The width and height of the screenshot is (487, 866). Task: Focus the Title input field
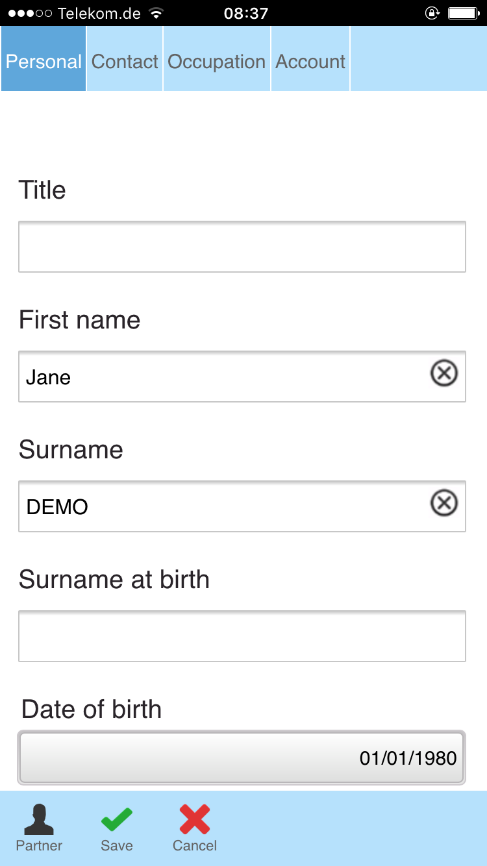pyautogui.click(x=242, y=247)
